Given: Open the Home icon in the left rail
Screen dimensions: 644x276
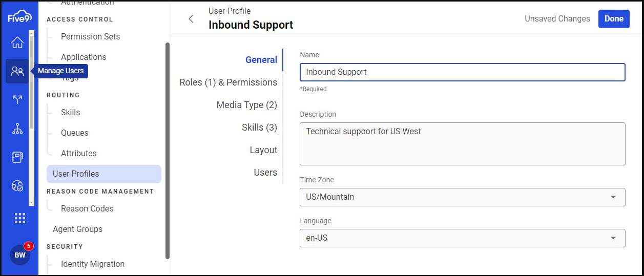Looking at the screenshot, I should (17, 43).
